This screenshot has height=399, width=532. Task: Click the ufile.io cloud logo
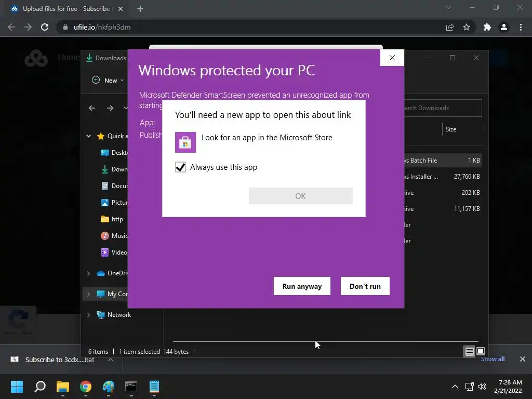pyautogui.click(x=36, y=58)
